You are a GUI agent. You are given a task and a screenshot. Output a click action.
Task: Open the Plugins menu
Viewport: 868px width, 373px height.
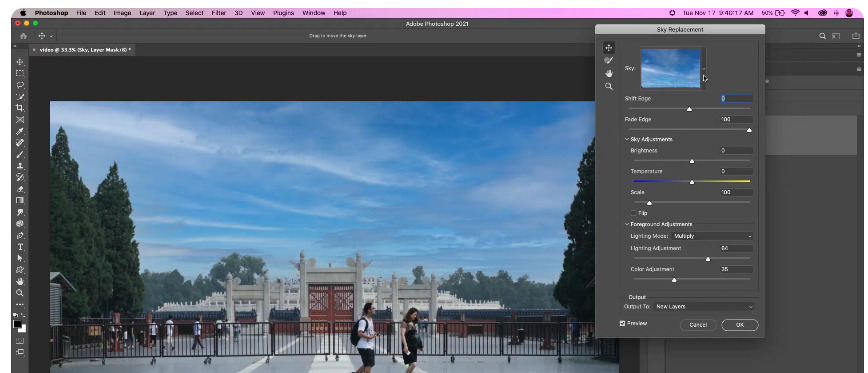(x=283, y=13)
